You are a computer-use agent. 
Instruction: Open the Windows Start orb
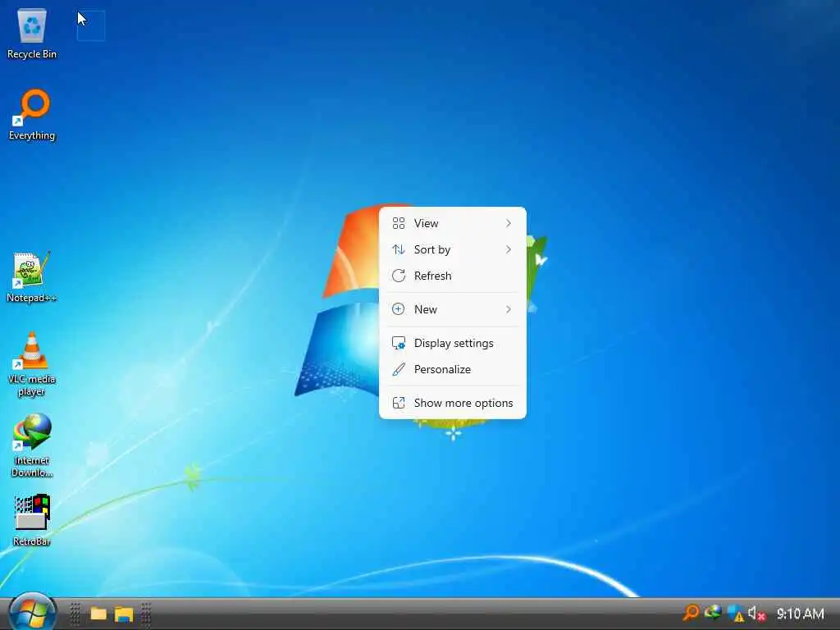click(33, 612)
